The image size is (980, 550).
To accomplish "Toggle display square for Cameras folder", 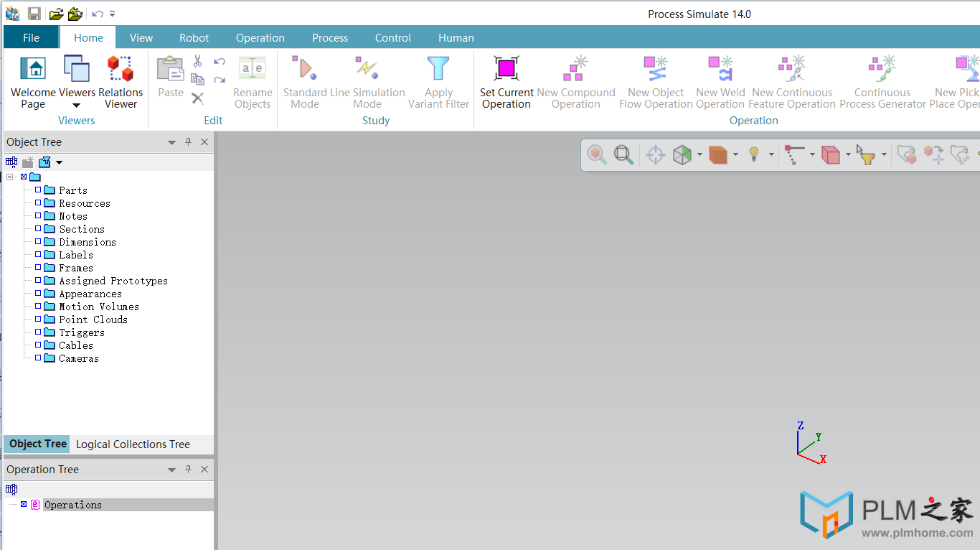I will click(38, 358).
